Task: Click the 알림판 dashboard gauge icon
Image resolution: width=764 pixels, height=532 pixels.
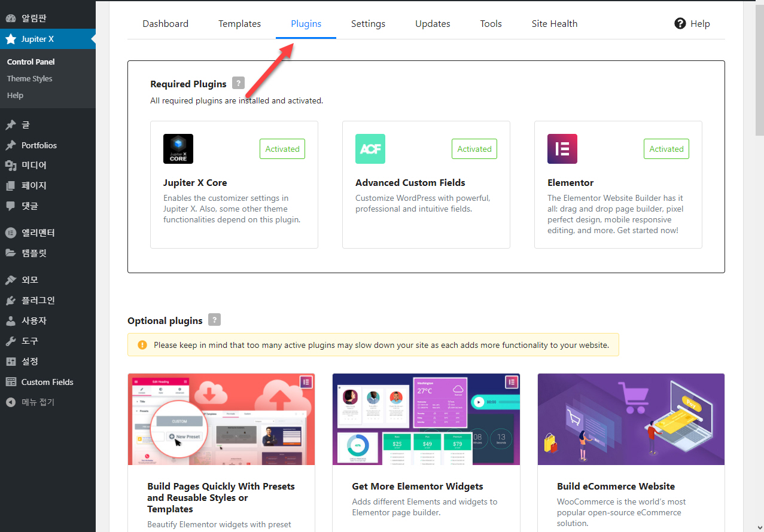Action: click(x=11, y=18)
